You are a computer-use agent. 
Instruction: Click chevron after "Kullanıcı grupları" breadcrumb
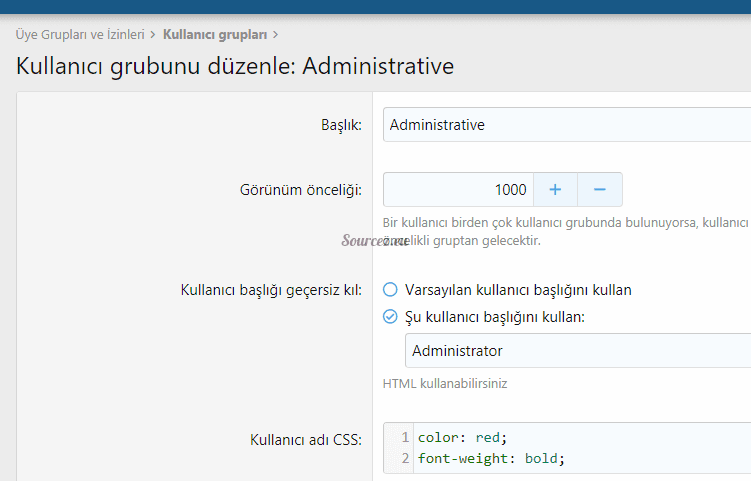[x=275, y=34]
